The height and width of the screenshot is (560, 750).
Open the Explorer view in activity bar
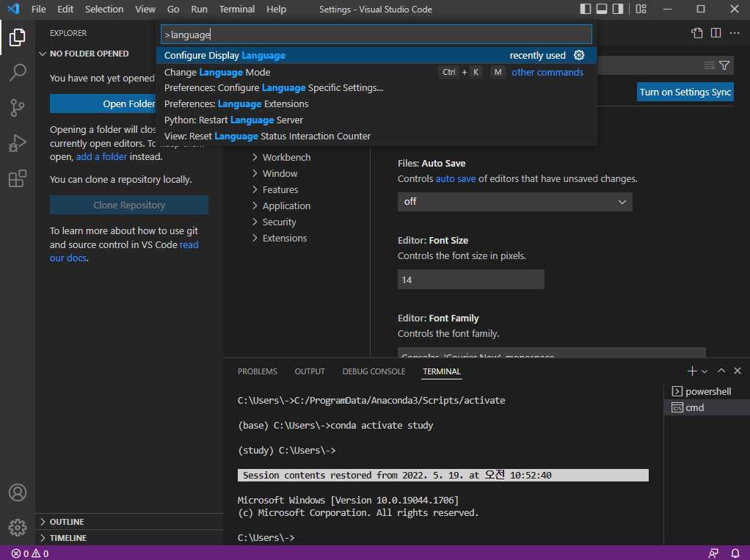click(x=17, y=37)
